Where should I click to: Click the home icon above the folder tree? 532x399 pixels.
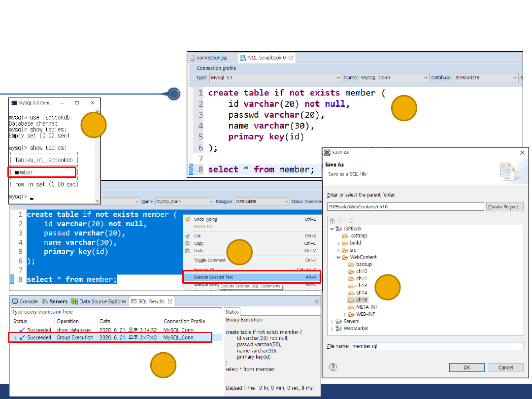332,220
